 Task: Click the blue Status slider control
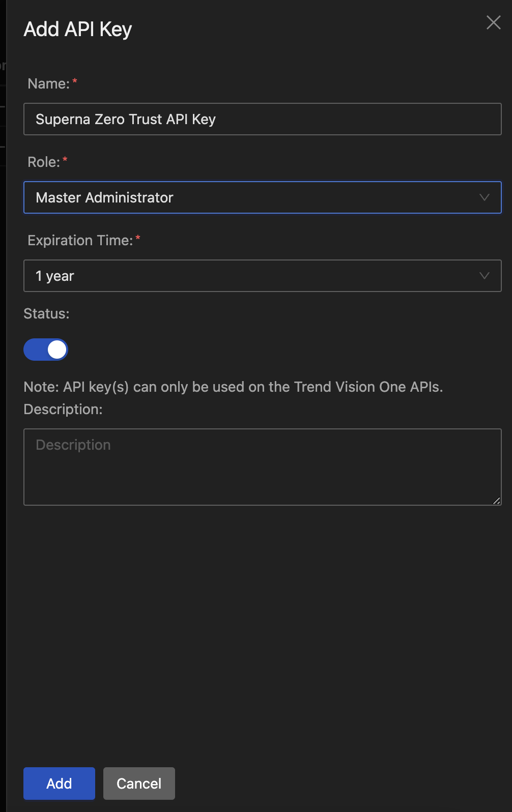click(46, 350)
